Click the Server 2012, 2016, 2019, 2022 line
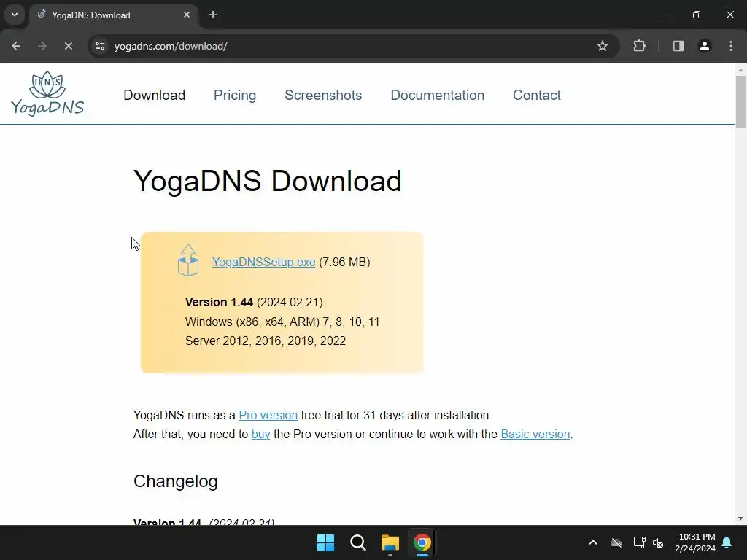747x560 pixels. [266, 341]
